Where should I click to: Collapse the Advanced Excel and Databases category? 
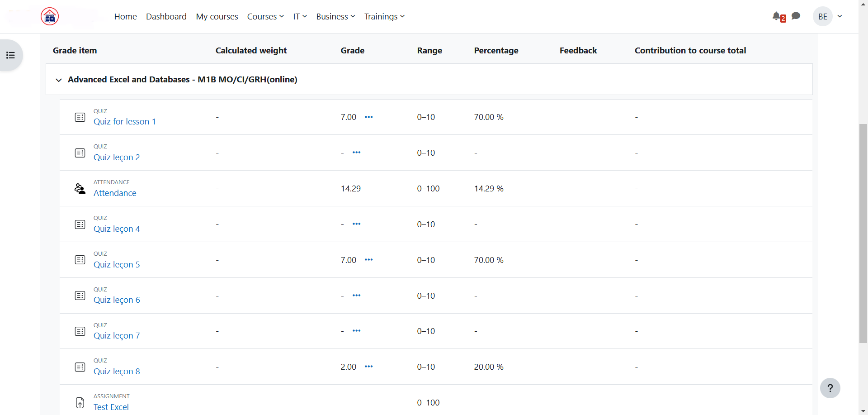(59, 80)
